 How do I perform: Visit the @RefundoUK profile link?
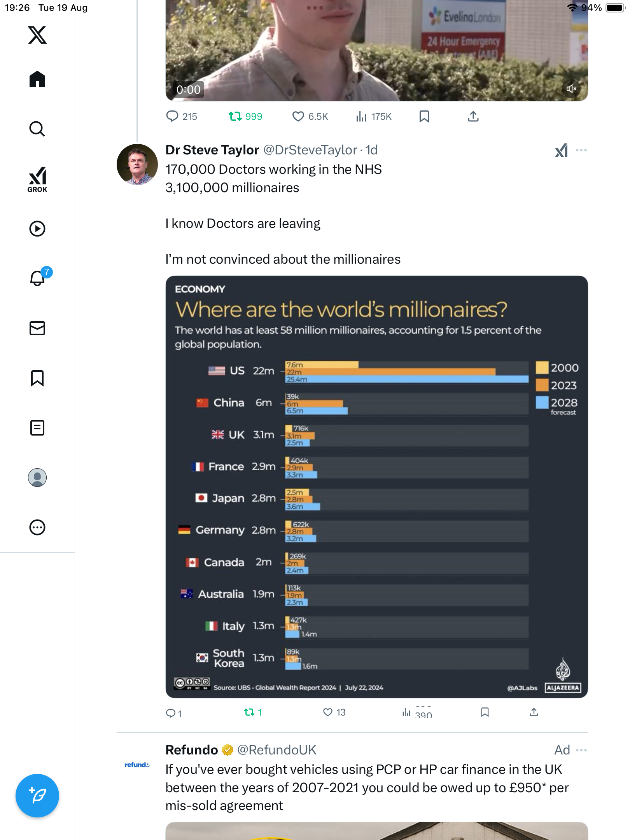tap(276, 750)
